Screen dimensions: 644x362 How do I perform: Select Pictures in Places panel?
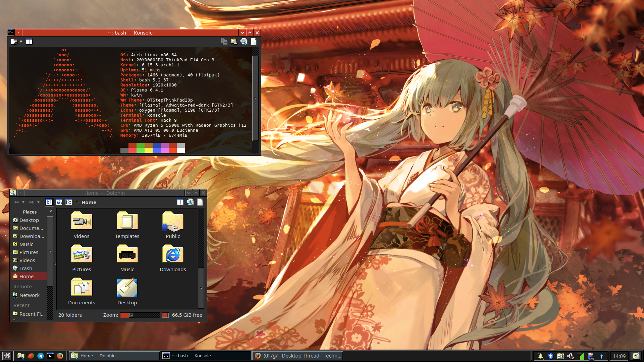click(x=29, y=252)
